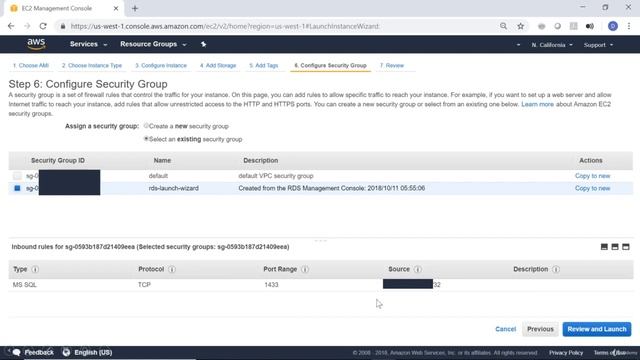Select an existing security group radio
The height and width of the screenshot is (360, 640).
coord(146,139)
